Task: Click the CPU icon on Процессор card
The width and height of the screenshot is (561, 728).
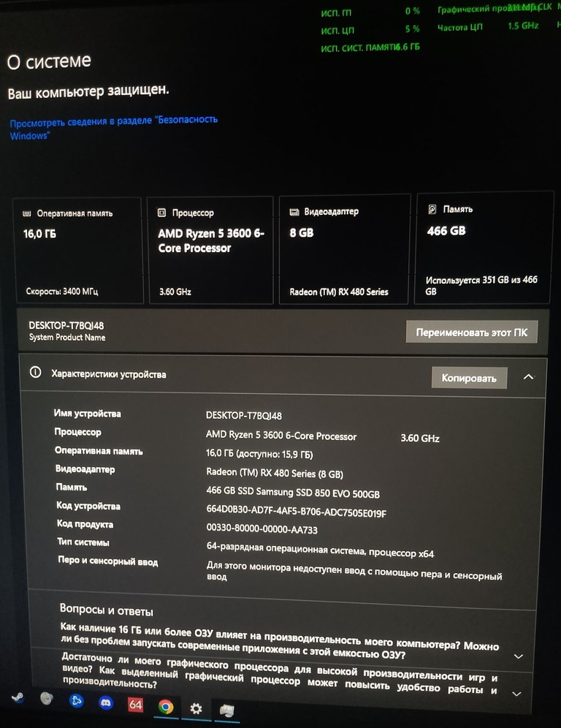Action: pos(161,213)
